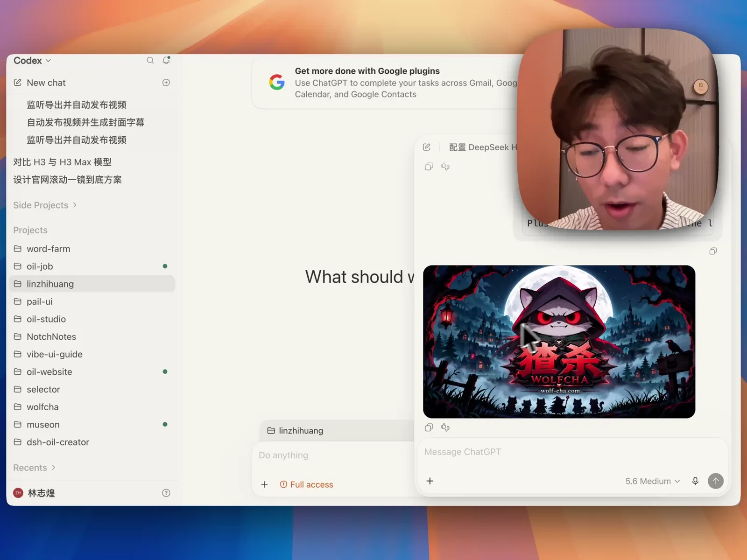
Task: Click the compose icon in ChatGPT panel header
Action: pos(427,147)
